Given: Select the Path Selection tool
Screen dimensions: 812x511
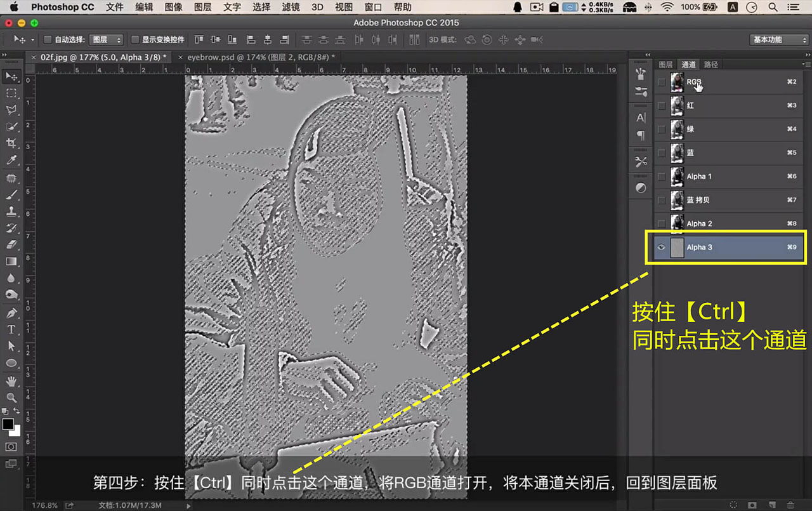Looking at the screenshot, I should [x=11, y=346].
